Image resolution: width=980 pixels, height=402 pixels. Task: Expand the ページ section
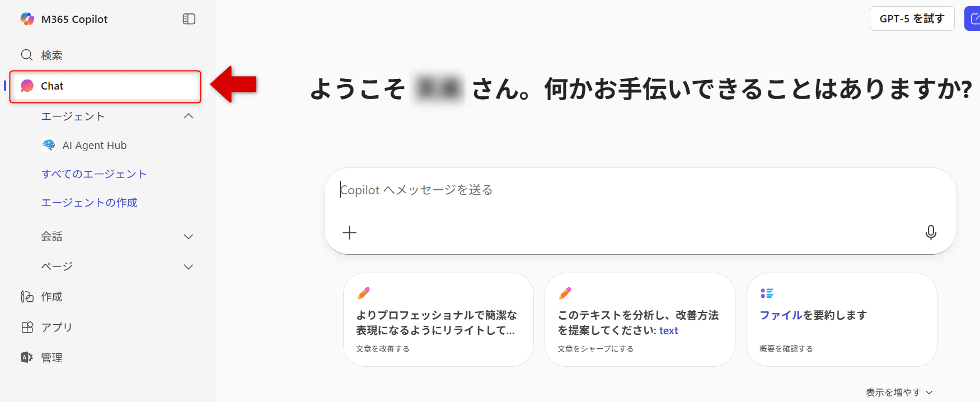tap(188, 267)
